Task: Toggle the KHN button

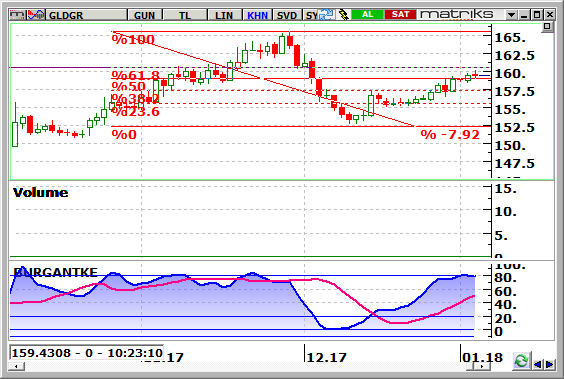Action: tap(258, 15)
